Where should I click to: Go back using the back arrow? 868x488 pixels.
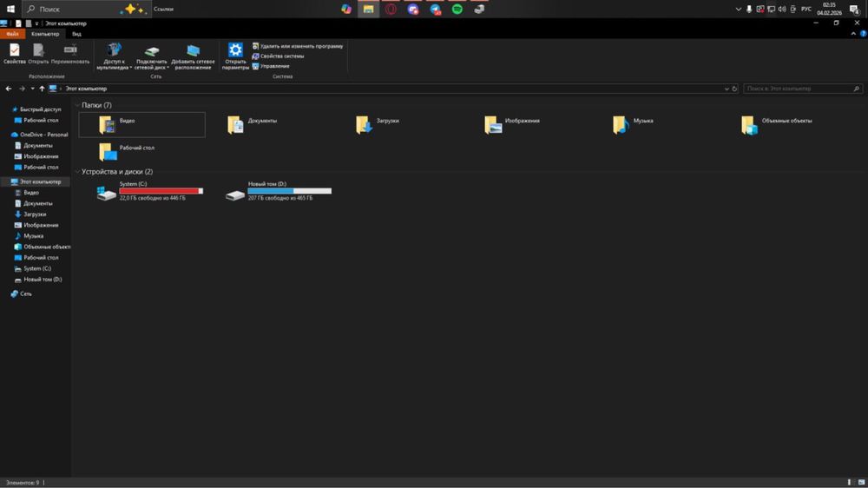(x=9, y=89)
